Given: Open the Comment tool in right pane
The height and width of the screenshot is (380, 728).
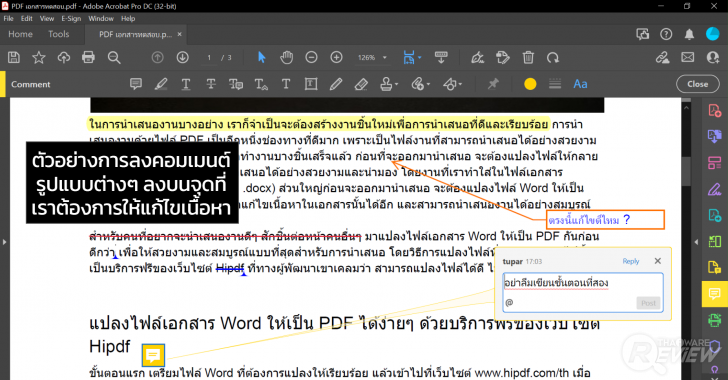Looking at the screenshot, I should (715, 294).
